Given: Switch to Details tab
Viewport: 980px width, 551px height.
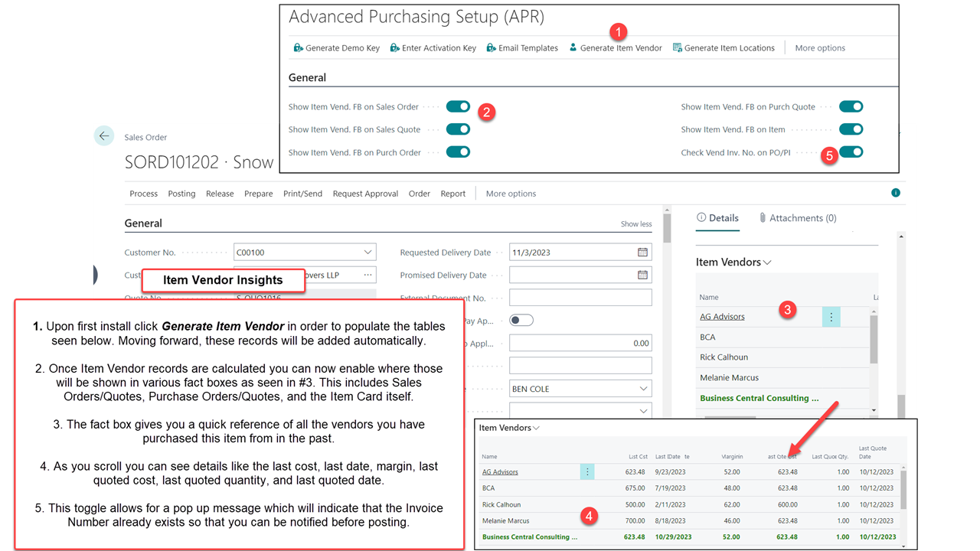Looking at the screenshot, I should tap(717, 218).
